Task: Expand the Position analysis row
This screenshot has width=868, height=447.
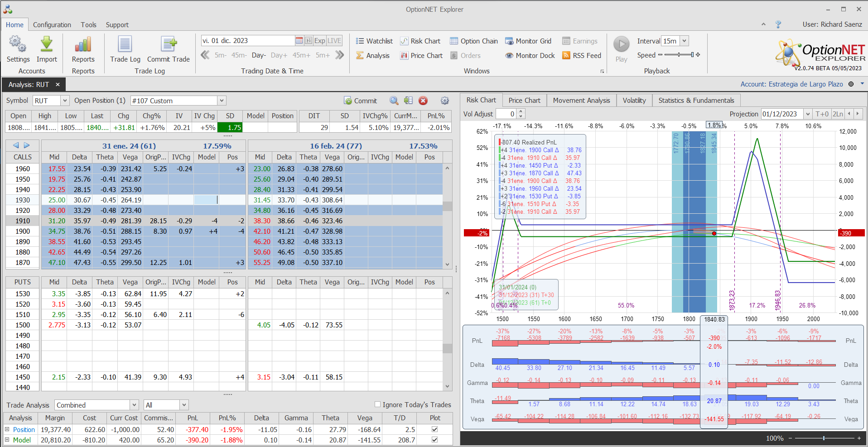Action: click(x=7, y=429)
